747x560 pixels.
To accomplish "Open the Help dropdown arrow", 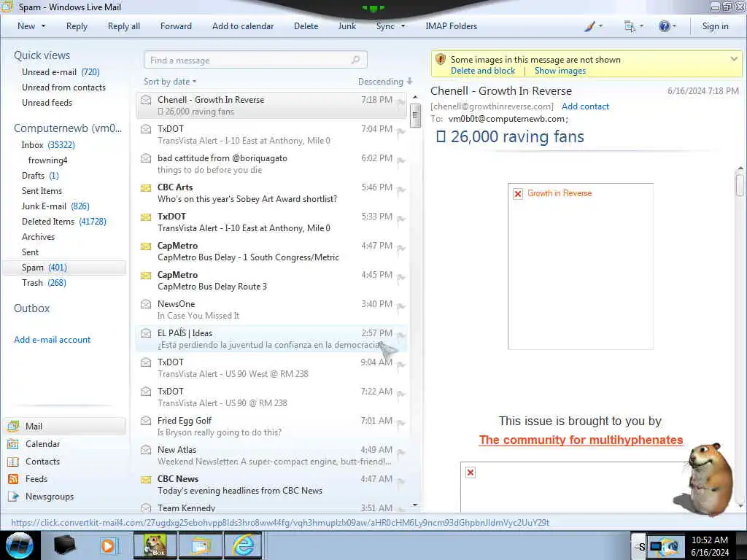I will [674, 26].
